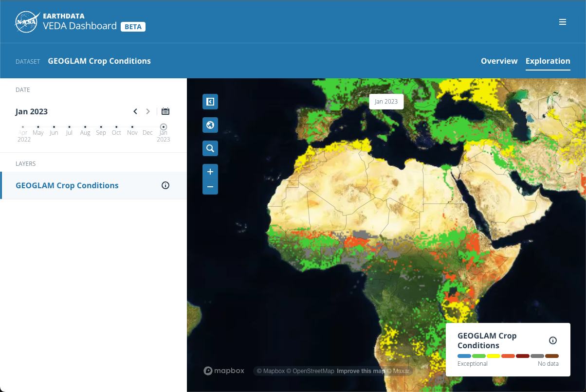Collapse the left sidebar panel

tap(210, 102)
